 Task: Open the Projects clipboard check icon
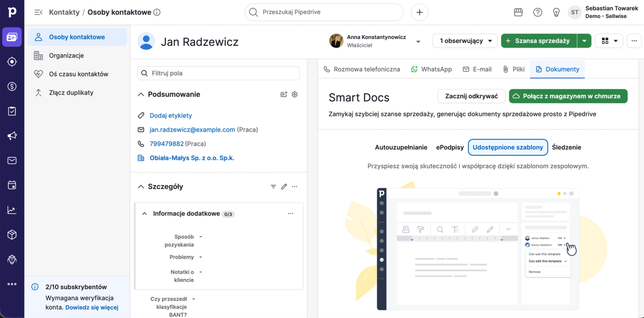[x=12, y=111]
